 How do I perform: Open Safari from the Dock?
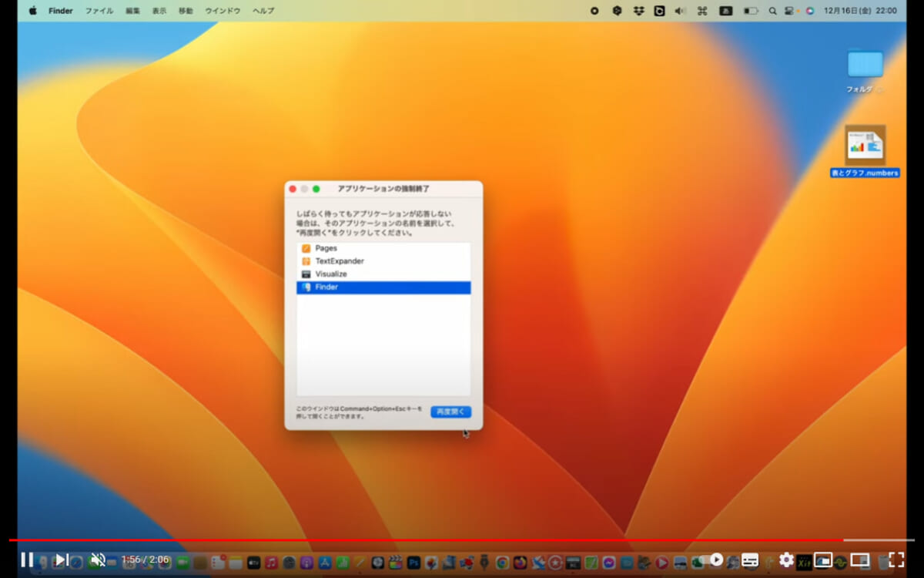[75, 563]
